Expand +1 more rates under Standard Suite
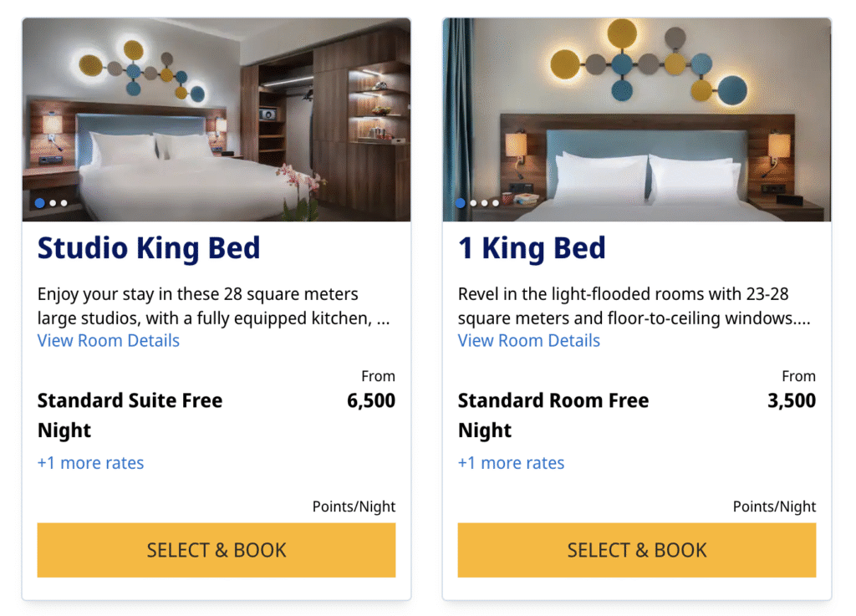Image resolution: width=856 pixels, height=616 pixels. (90, 463)
